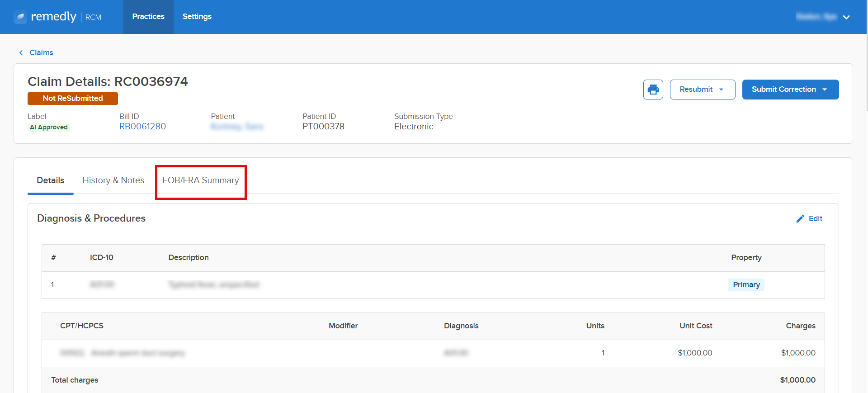
Task: Click the CPT/HCPCS column header
Action: pos(82,326)
